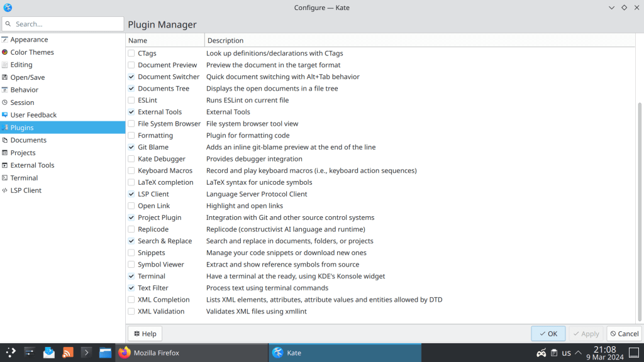644x362 pixels.
Task: Click the Help button
Action: 145,334
